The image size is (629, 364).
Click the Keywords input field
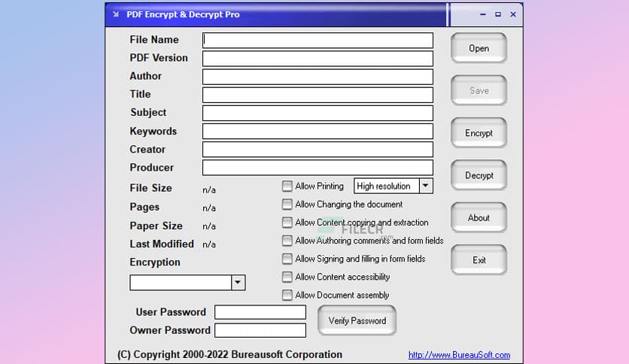(x=318, y=131)
